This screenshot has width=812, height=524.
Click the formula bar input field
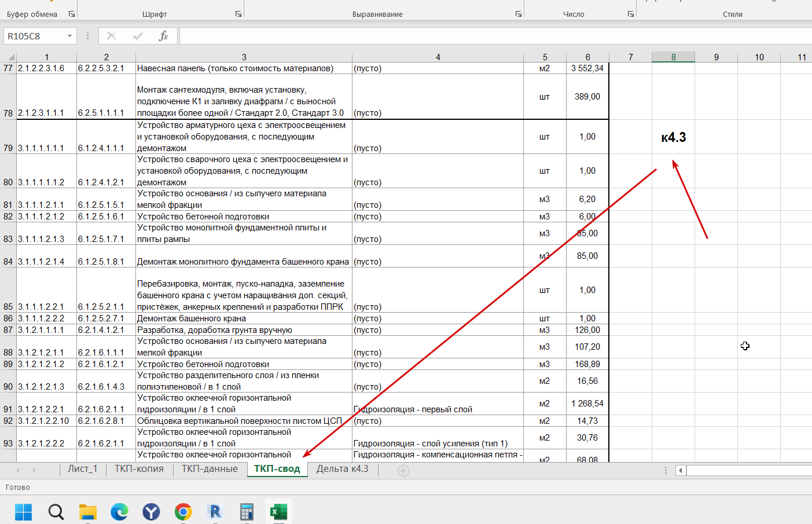point(492,36)
